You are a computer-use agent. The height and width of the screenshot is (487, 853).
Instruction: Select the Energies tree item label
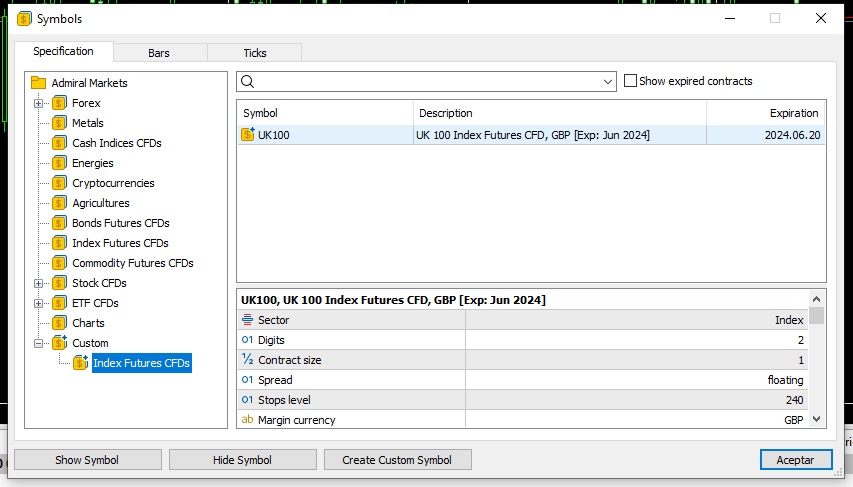pyautogui.click(x=92, y=163)
